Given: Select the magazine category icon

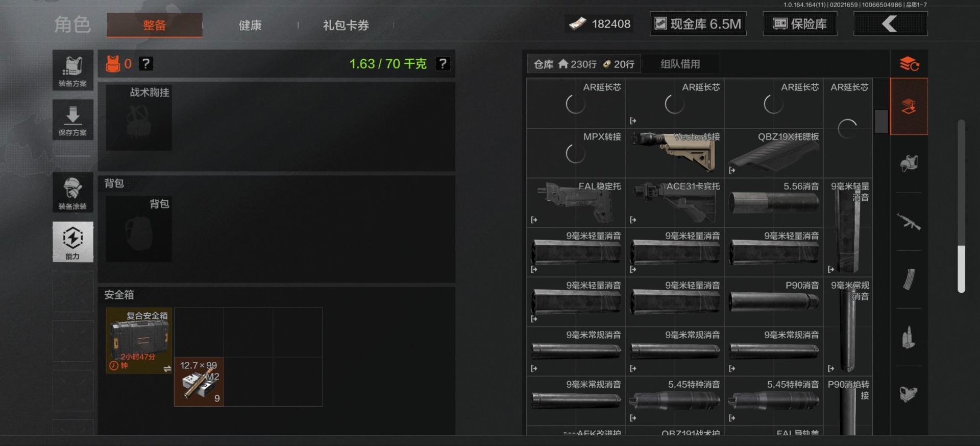Looking at the screenshot, I should click(909, 279).
